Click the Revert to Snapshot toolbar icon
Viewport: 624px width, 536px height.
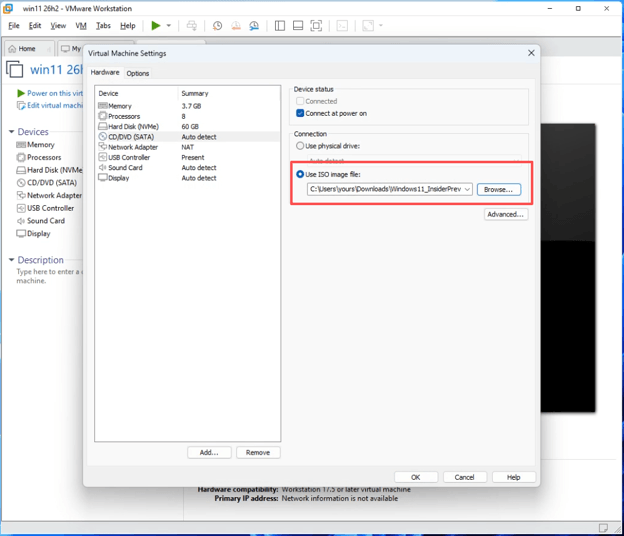pos(236,26)
